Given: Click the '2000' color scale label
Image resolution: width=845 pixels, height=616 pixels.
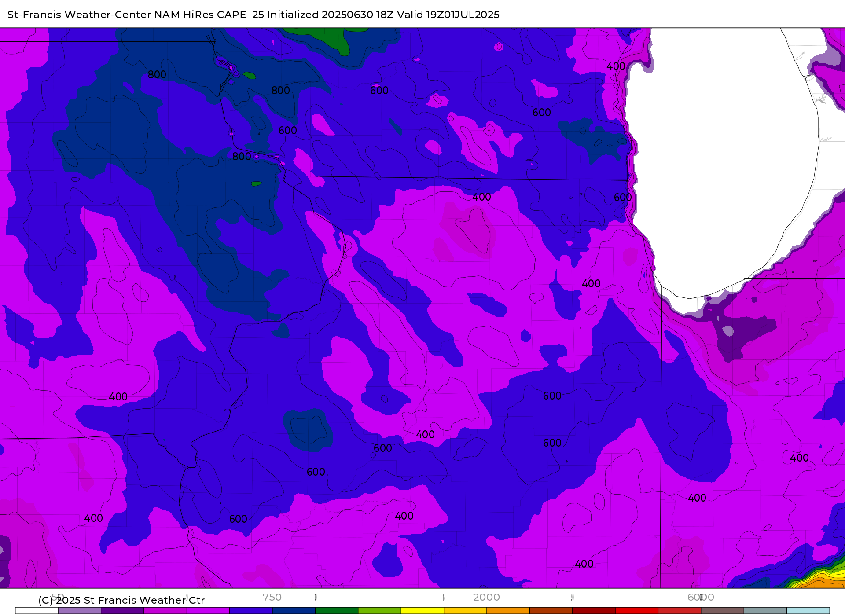Looking at the screenshot, I should click(486, 597).
